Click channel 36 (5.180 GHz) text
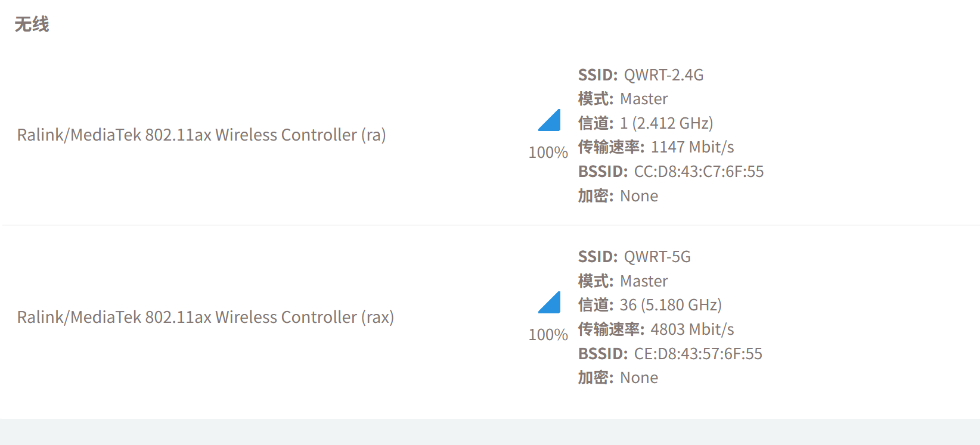Viewport: 980px width, 445px height. point(671,305)
